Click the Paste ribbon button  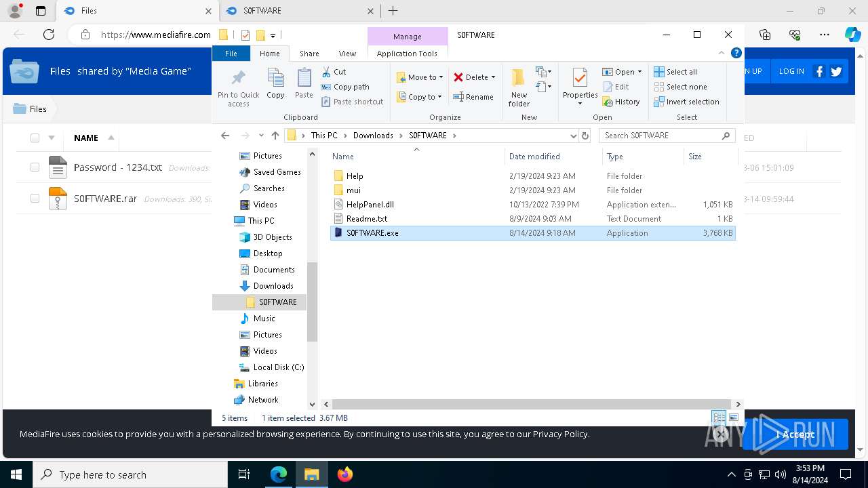[304, 84]
